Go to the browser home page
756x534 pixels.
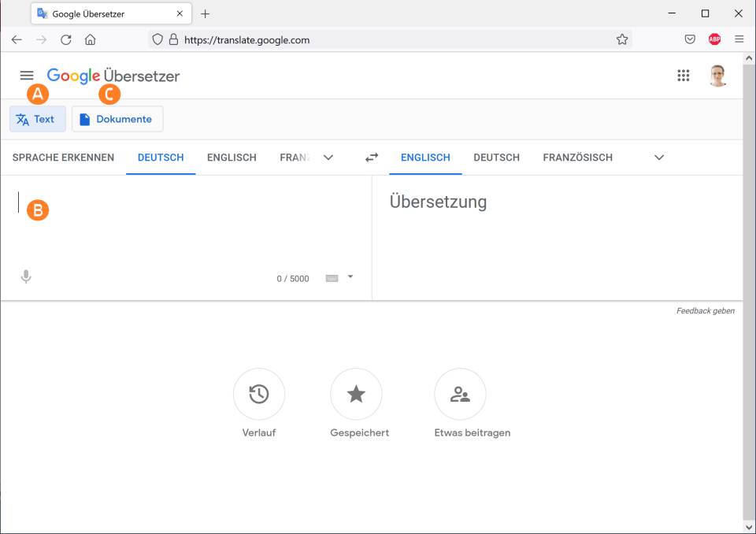tap(90, 39)
